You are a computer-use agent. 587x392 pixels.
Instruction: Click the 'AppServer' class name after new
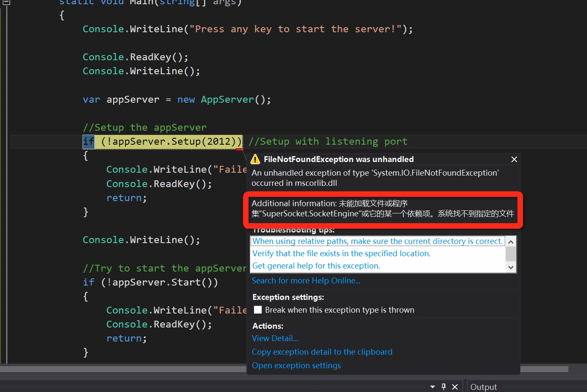coord(227,99)
